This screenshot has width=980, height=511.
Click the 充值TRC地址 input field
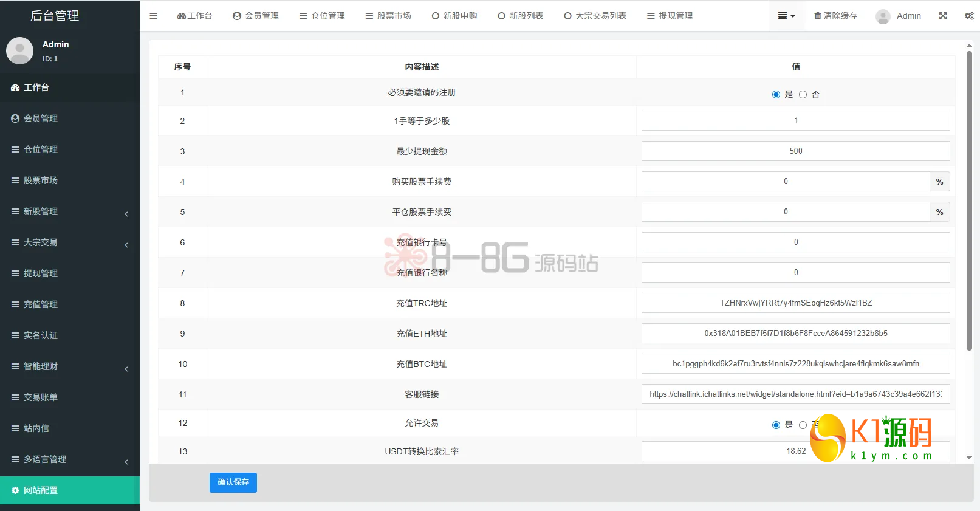click(x=796, y=303)
